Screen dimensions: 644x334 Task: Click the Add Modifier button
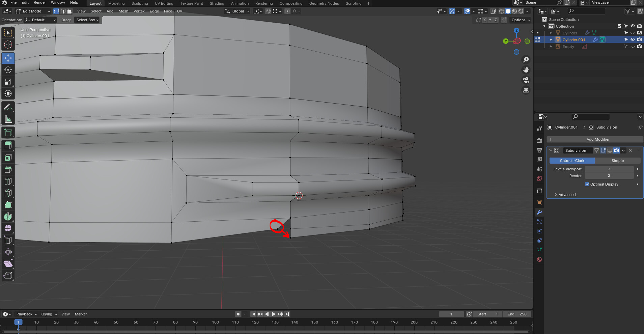click(x=595, y=139)
